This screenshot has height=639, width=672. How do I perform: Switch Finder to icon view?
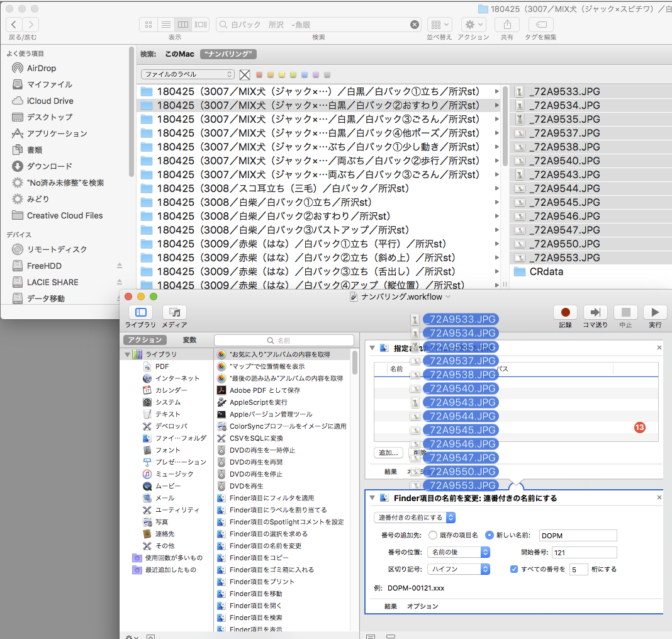(x=148, y=25)
